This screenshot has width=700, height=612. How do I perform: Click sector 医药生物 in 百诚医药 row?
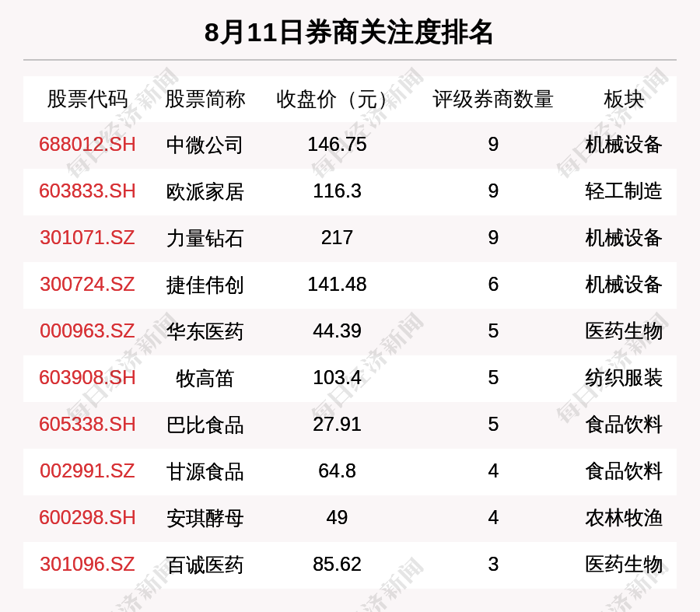point(624,565)
